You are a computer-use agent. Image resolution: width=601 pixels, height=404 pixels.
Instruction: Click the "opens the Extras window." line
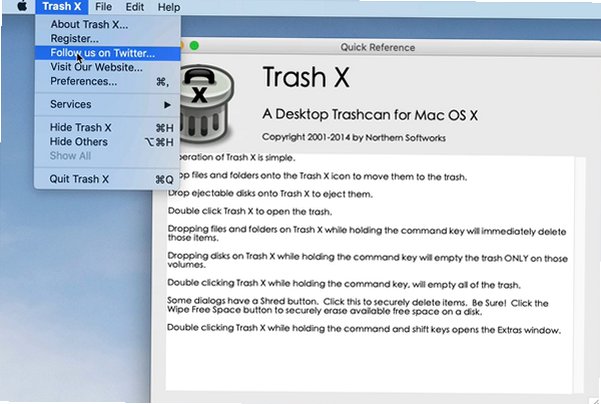(x=364, y=329)
